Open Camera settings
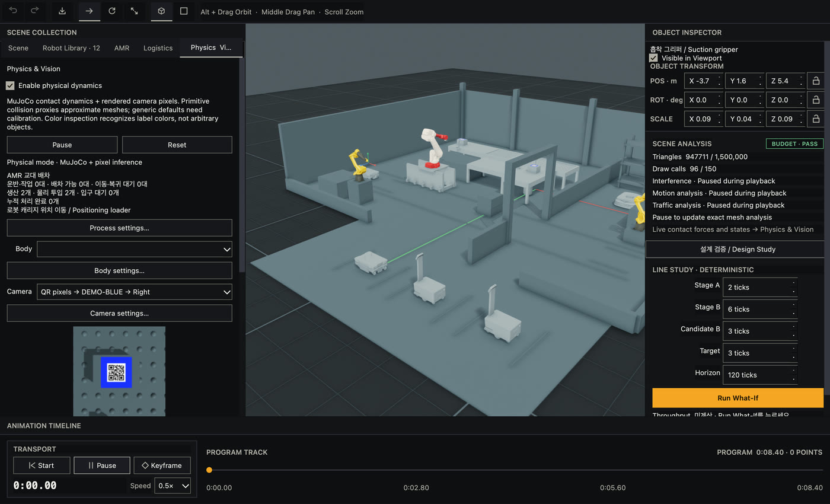Image resolution: width=830 pixels, height=504 pixels. point(119,313)
